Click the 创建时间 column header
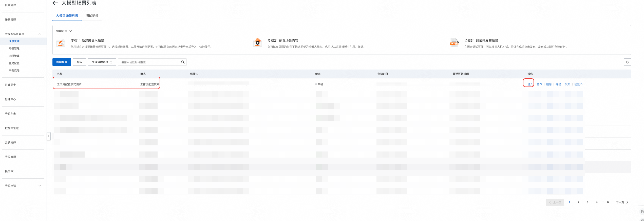Viewport: 644px width, 221px height. pos(383,74)
